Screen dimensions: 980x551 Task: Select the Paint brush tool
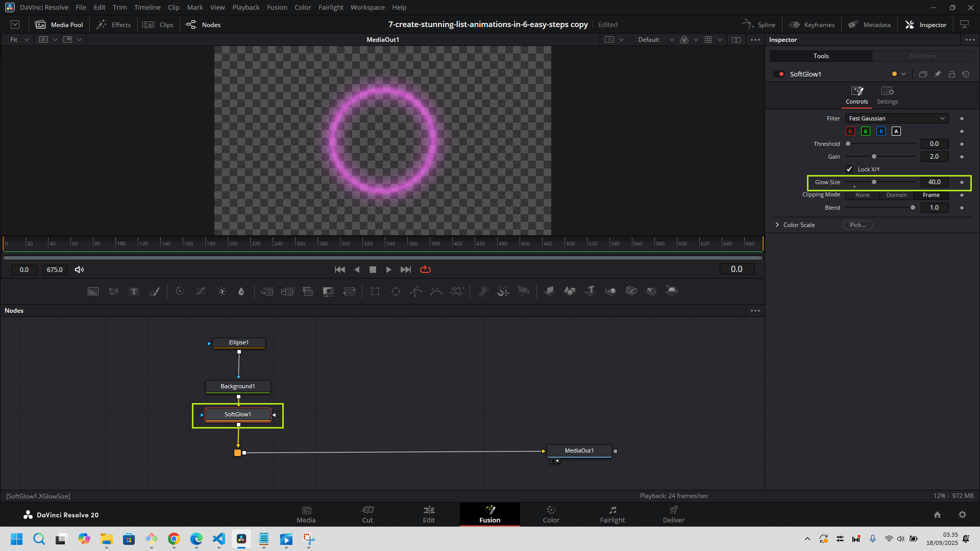(154, 291)
